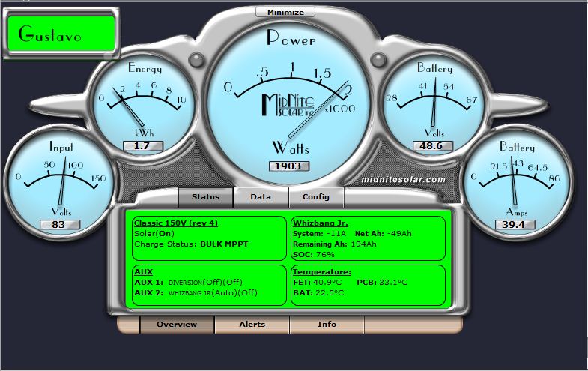The image size is (588, 371).
Task: Click the Gustavo device name label
Action: coord(61,34)
